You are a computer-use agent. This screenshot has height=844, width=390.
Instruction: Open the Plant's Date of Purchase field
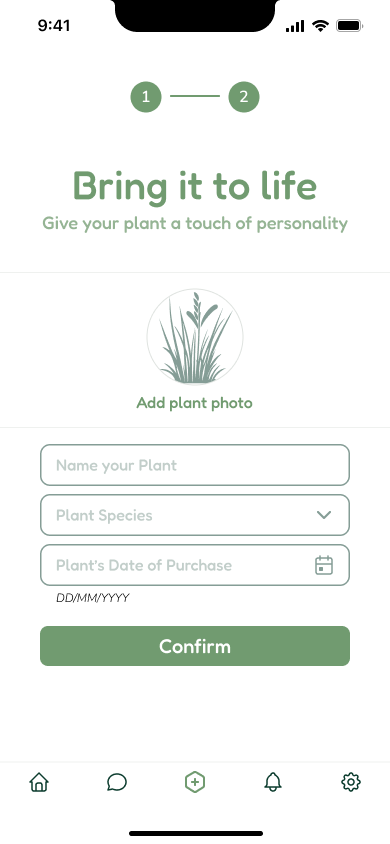point(195,565)
